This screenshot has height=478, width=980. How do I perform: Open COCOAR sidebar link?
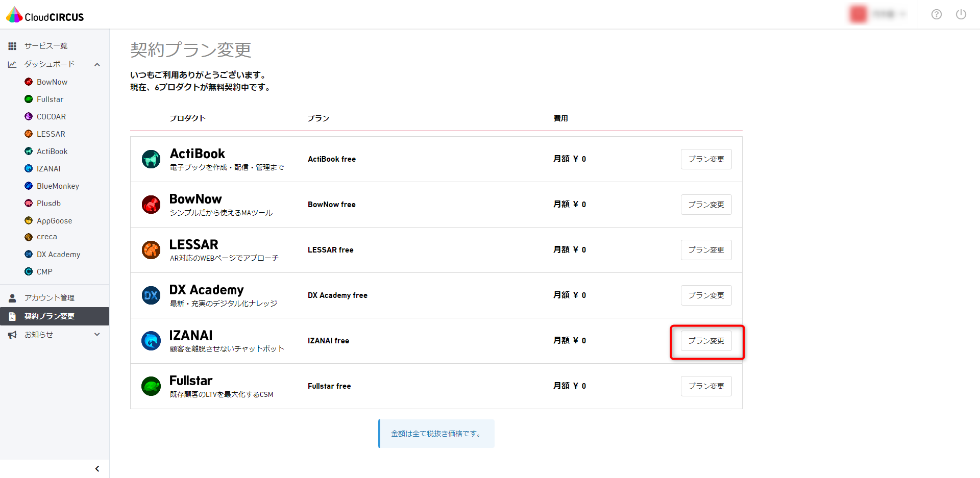coord(51,117)
